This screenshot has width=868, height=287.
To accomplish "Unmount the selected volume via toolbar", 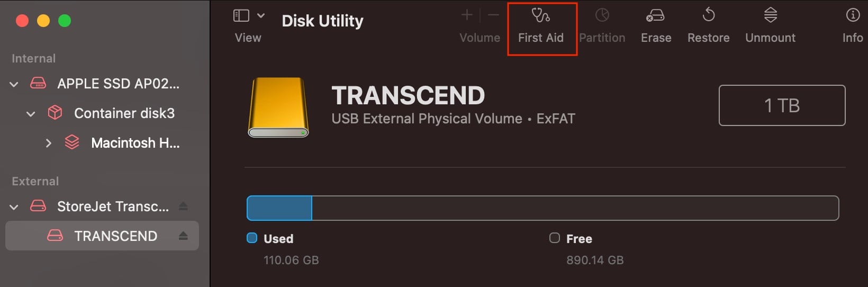I will click(770, 16).
